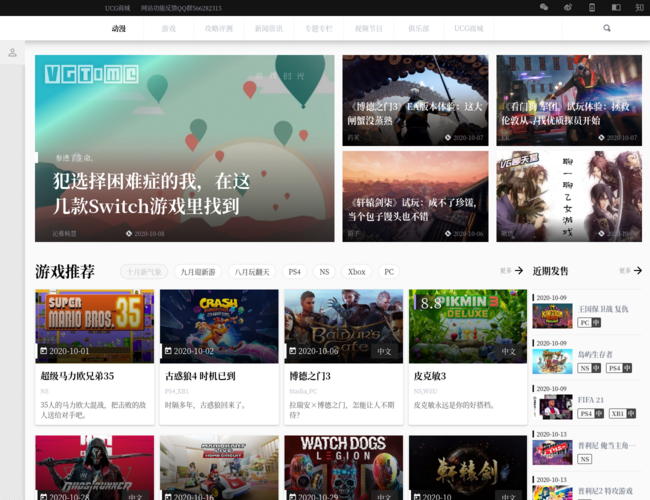Click the VGTime logo on banner
This screenshot has width=650, height=500.
pyautogui.click(x=92, y=74)
